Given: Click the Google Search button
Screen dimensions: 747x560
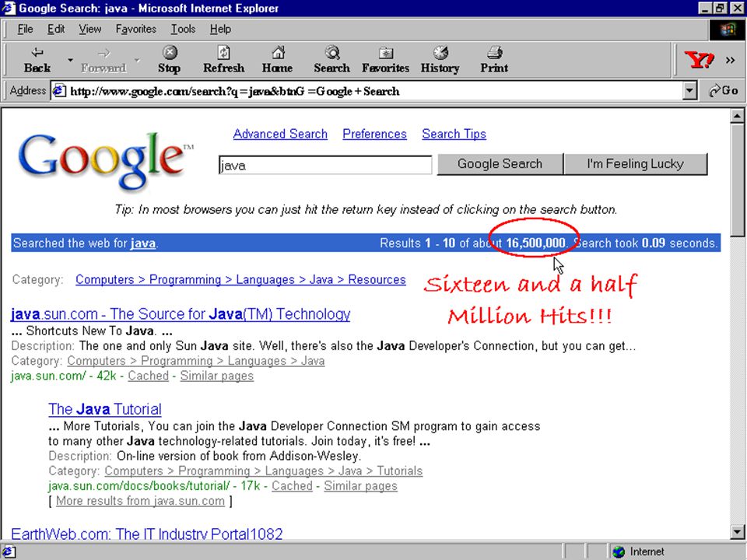Looking at the screenshot, I should 500,164.
